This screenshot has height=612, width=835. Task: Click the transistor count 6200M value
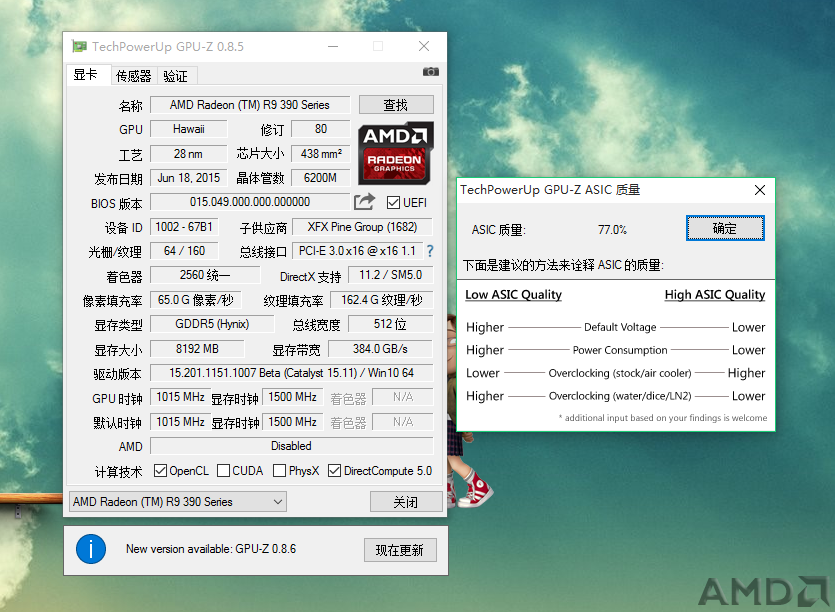click(321, 178)
